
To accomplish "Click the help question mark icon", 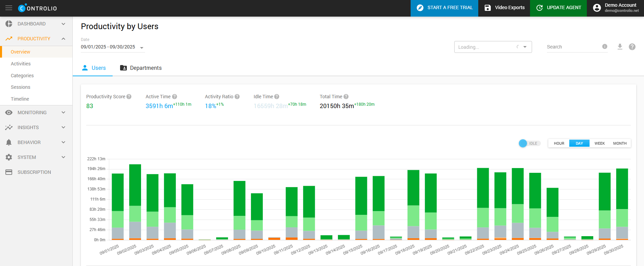I will 632,47.
